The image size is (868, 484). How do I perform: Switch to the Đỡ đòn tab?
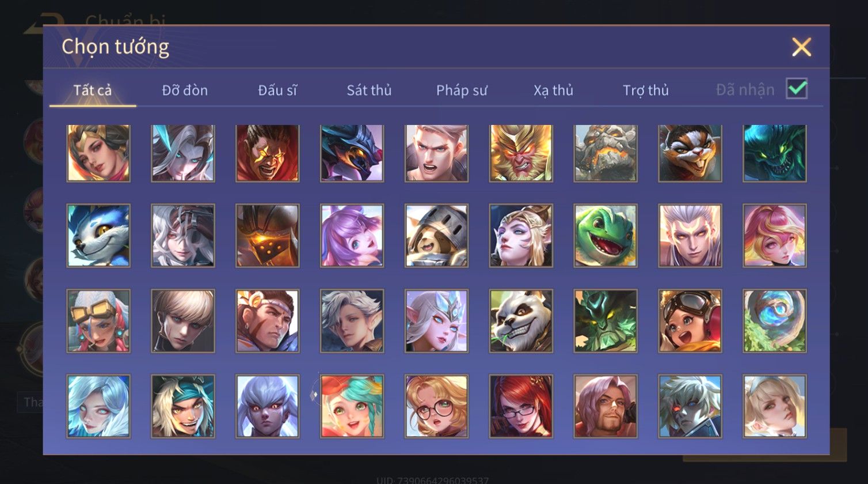[185, 90]
